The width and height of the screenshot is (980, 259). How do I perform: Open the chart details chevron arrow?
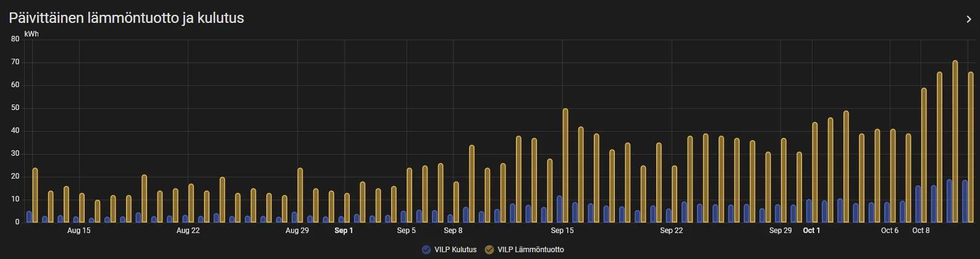[x=968, y=19]
